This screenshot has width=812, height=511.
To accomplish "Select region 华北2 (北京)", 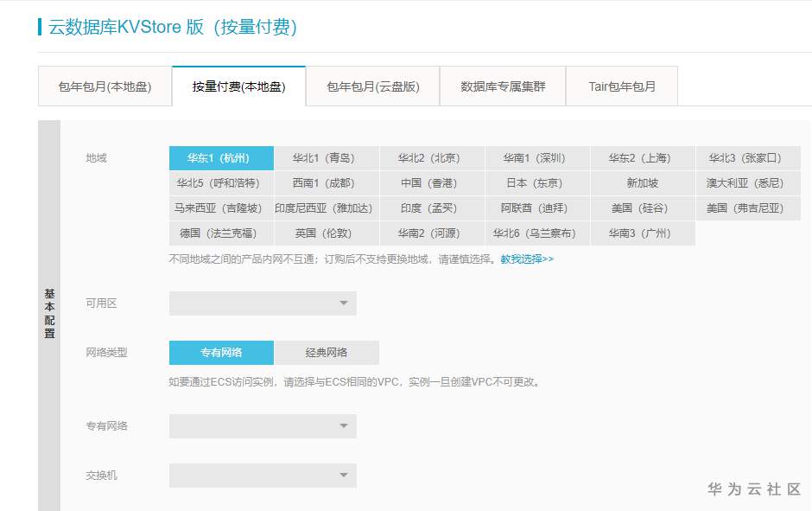I will tap(433, 158).
